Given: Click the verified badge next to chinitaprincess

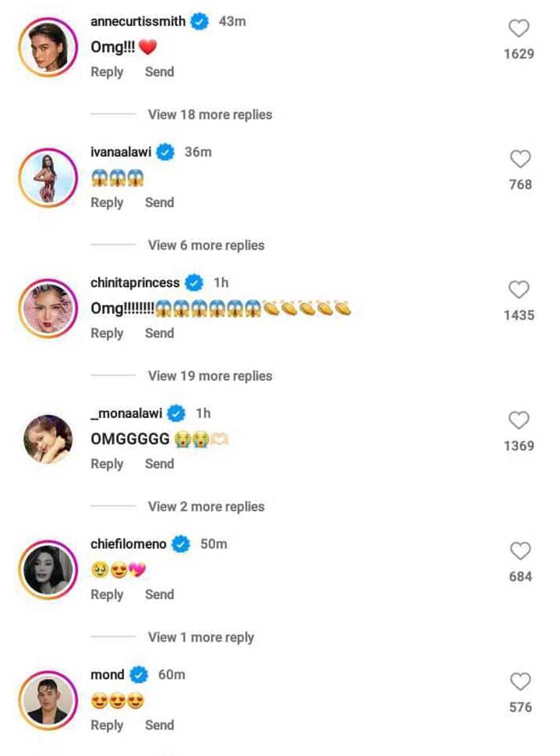Looking at the screenshot, I should (193, 282).
